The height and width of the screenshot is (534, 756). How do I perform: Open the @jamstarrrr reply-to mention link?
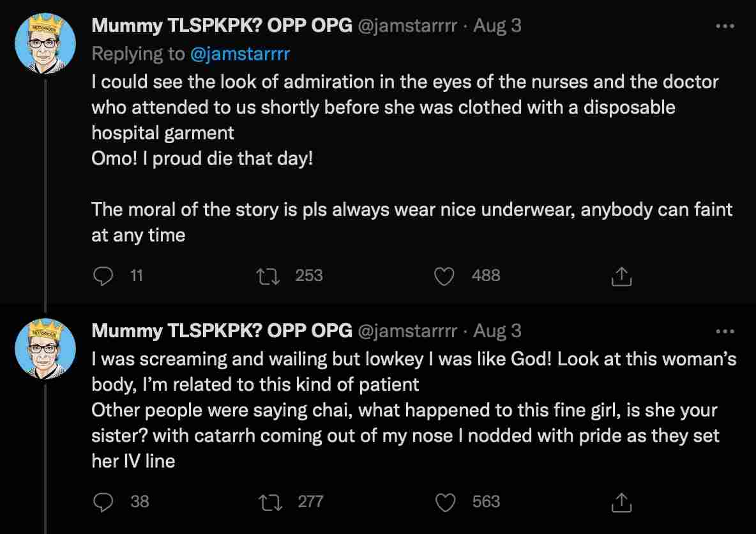point(240,54)
